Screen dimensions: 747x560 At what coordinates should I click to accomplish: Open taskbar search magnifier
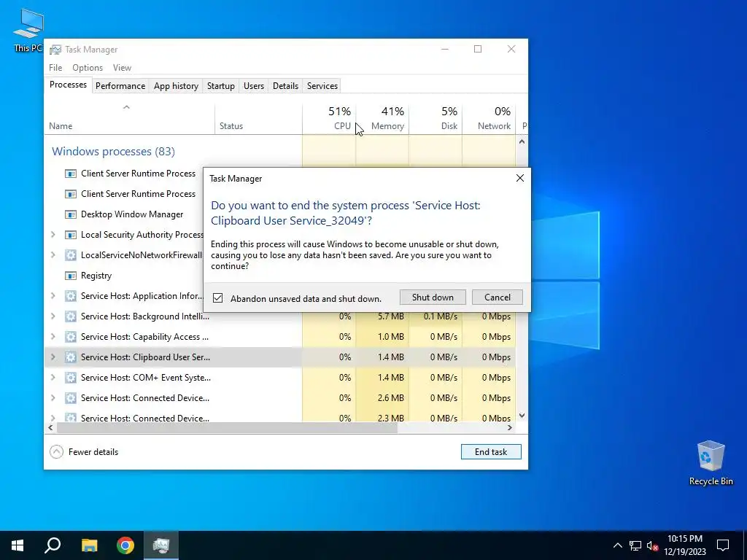53,545
